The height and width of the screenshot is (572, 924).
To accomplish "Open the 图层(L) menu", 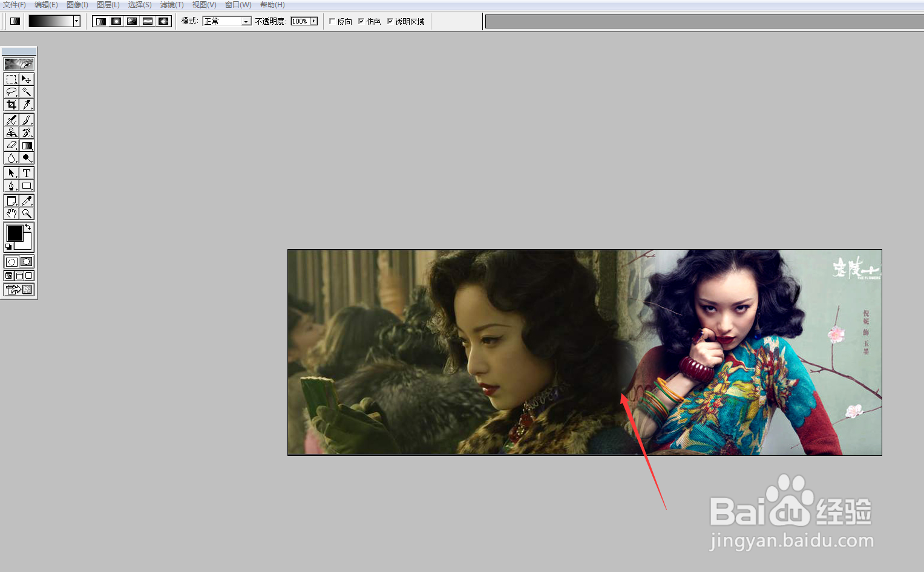I will point(108,5).
